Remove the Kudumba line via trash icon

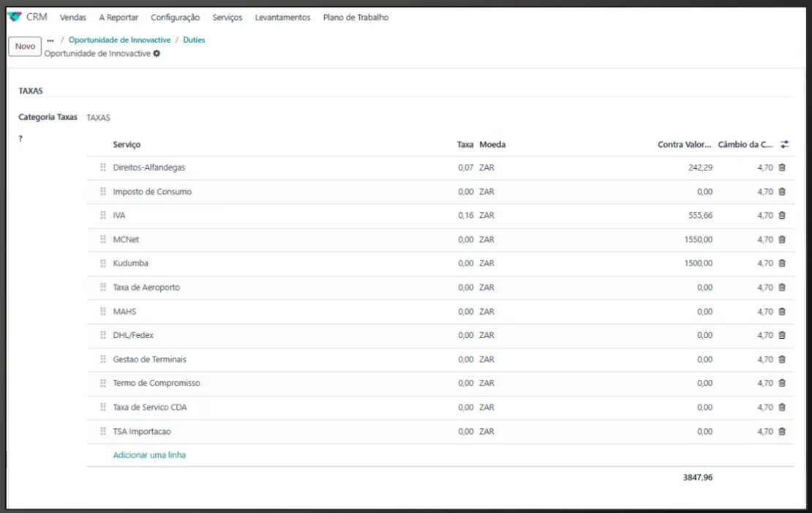[781, 263]
